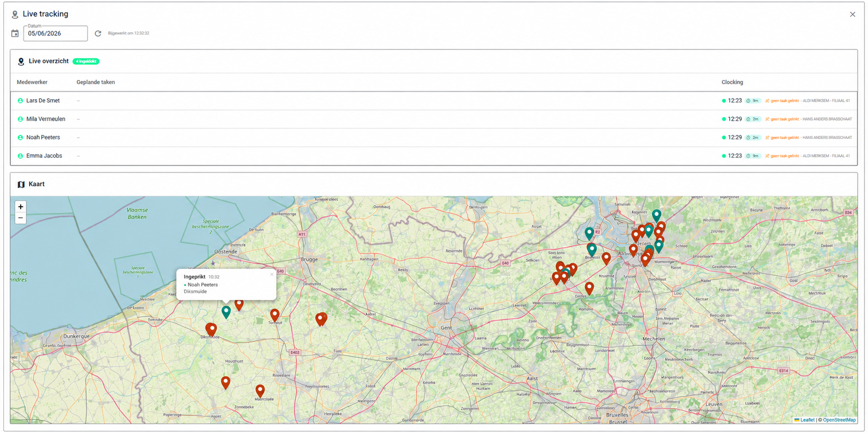
Task: Close the Live tracking panel
Action: click(x=852, y=14)
